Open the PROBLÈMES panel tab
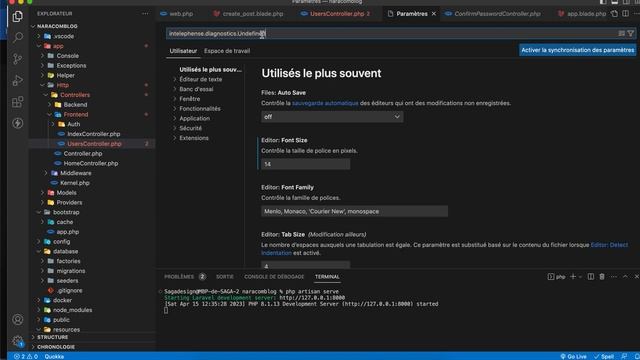The height and width of the screenshot is (360, 640). 179,277
